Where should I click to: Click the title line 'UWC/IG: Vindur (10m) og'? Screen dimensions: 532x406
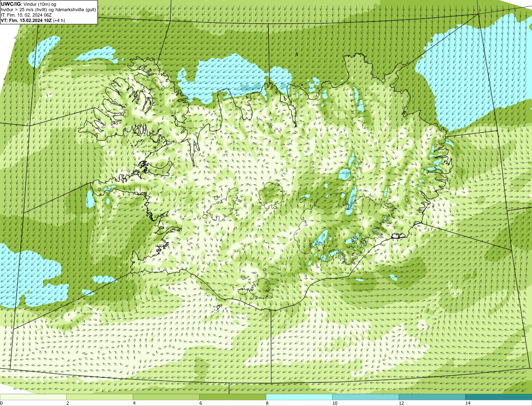pyautogui.click(x=29, y=4)
